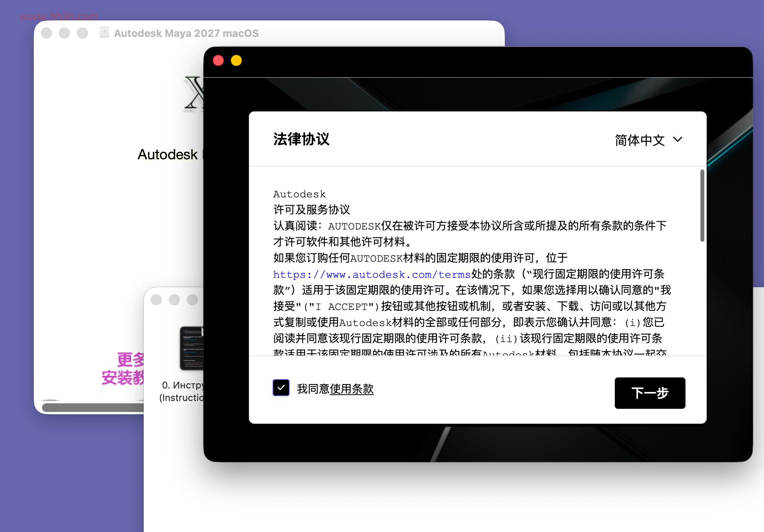
Task: Close the installer window with red button
Action: [218, 60]
